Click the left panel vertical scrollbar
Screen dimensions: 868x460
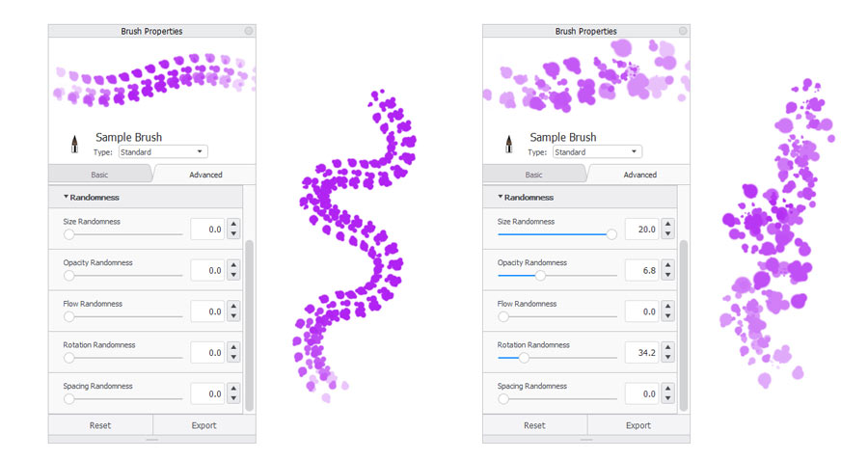tap(249, 326)
